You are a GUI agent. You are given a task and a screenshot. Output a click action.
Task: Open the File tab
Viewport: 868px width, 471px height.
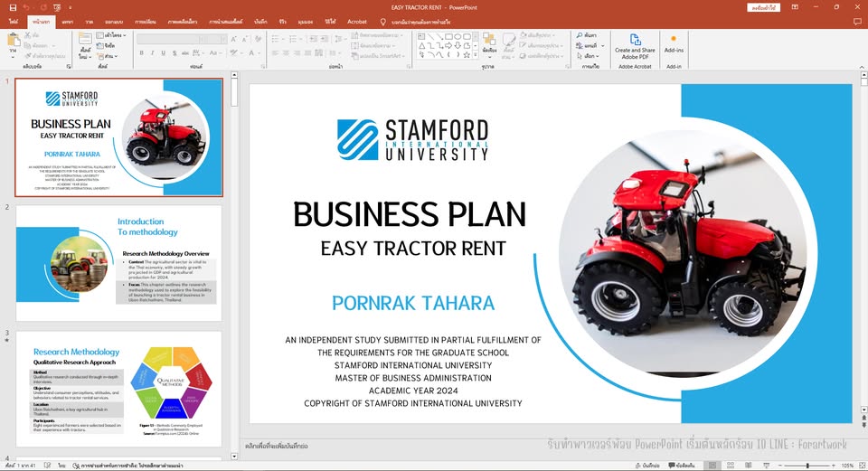[x=14, y=22]
